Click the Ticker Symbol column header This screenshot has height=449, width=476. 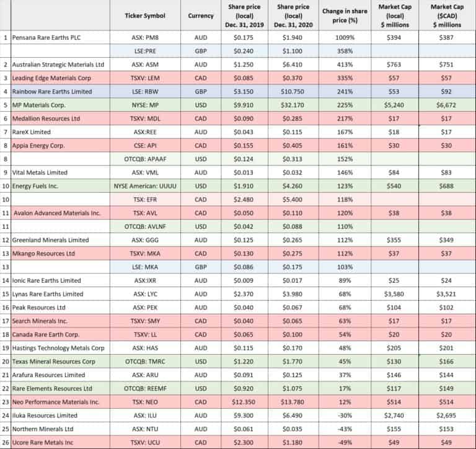point(145,16)
